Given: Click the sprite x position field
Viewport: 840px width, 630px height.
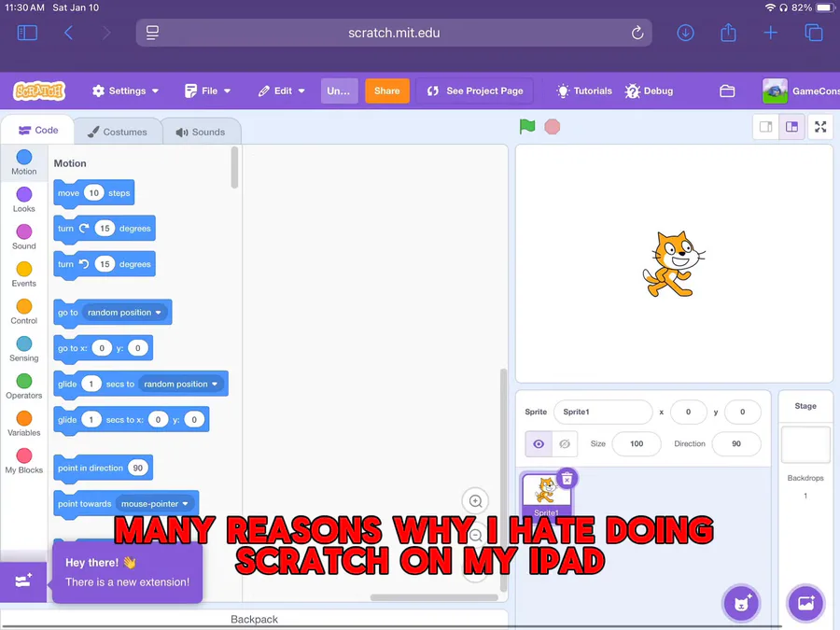Looking at the screenshot, I should (689, 412).
